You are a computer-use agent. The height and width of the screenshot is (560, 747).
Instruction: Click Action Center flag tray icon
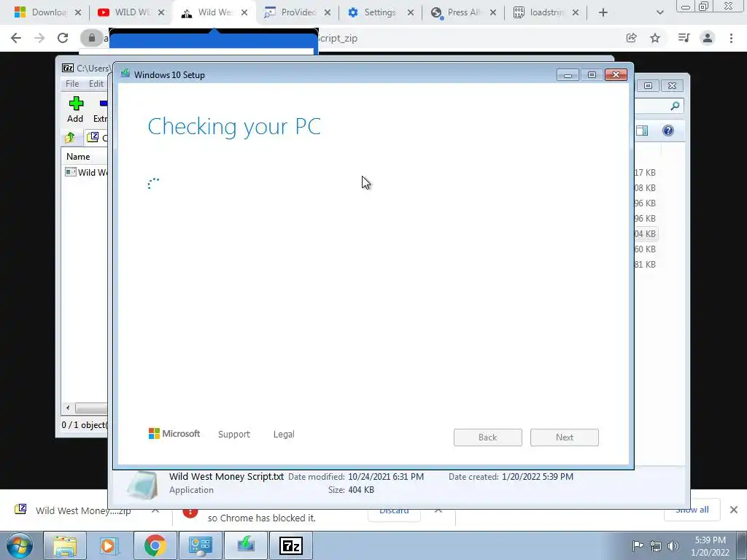[x=638, y=545]
